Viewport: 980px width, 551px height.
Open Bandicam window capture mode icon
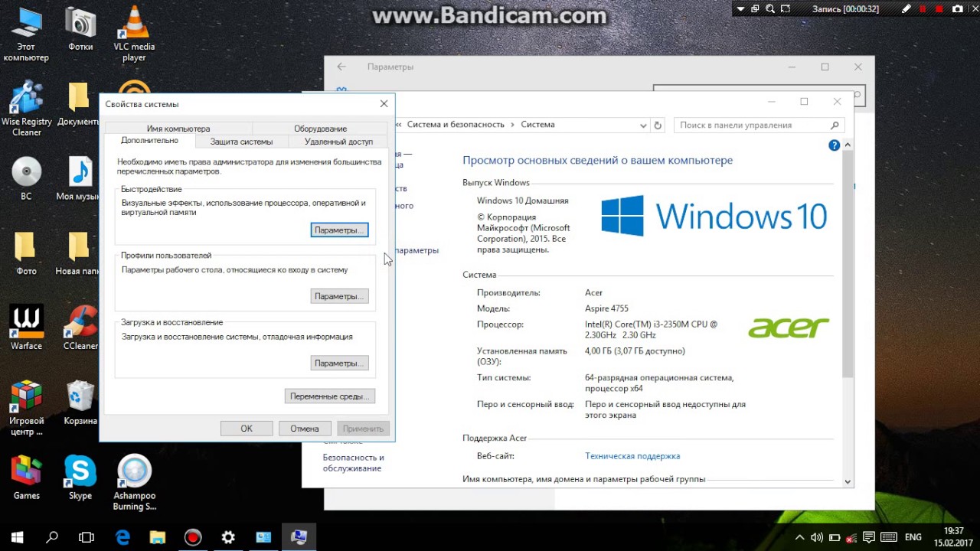(755, 8)
